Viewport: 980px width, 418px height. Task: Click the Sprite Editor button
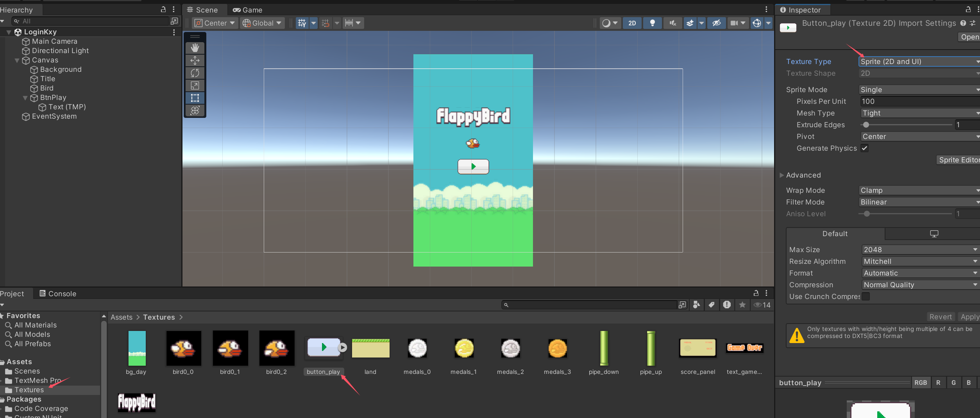point(958,160)
